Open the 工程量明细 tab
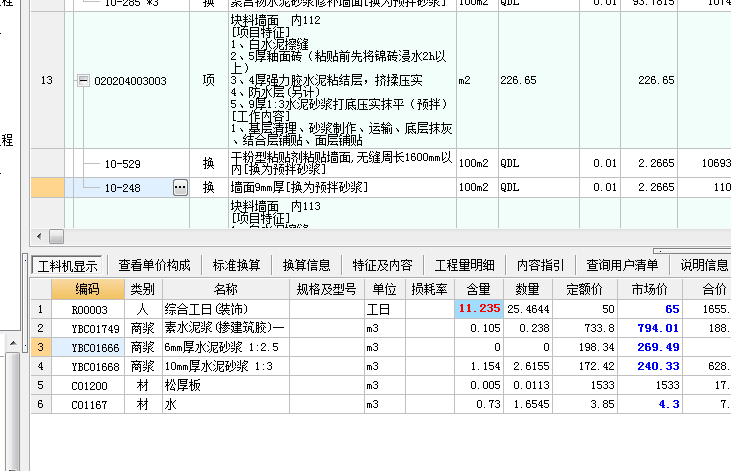 click(x=464, y=265)
